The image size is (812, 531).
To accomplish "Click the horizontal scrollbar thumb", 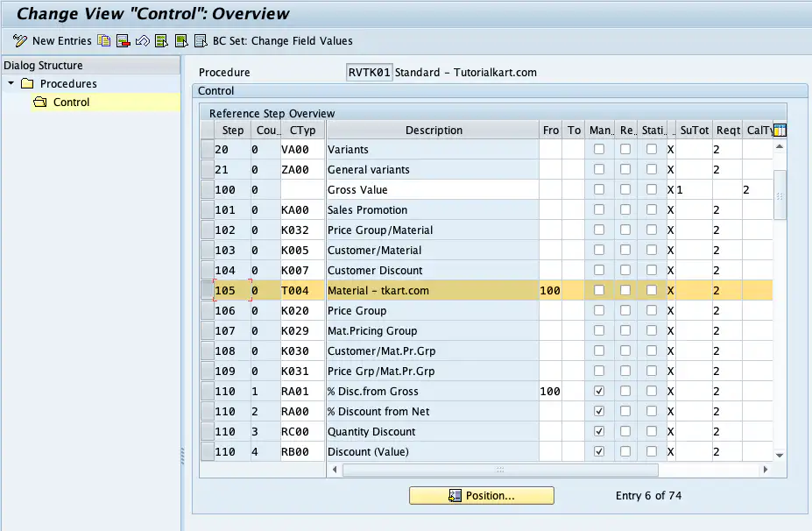I will point(500,470).
